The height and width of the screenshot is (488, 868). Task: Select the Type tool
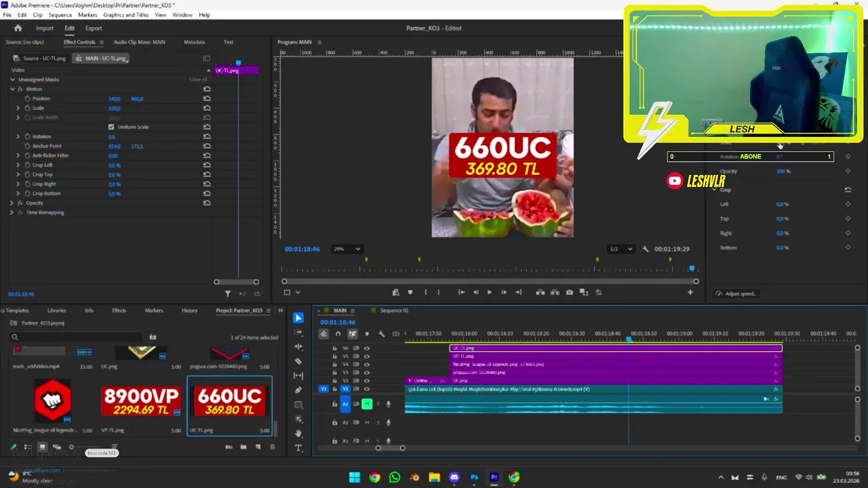pyautogui.click(x=298, y=448)
